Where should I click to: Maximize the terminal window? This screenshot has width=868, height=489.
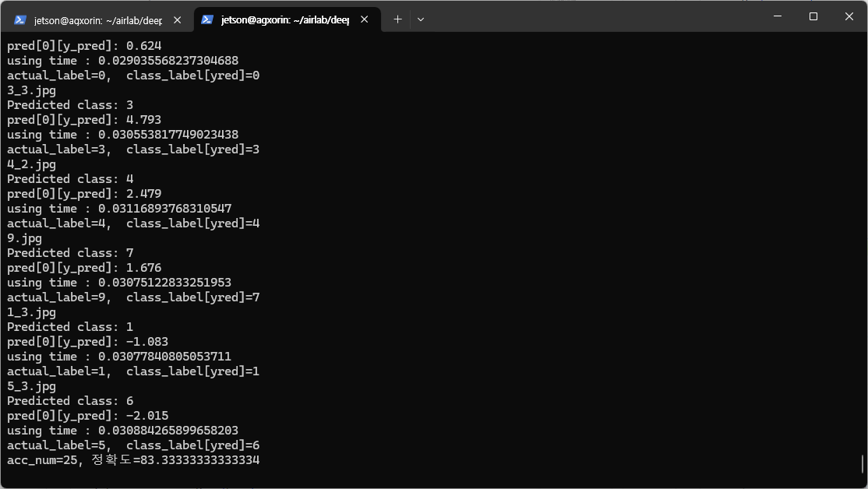[x=813, y=16]
